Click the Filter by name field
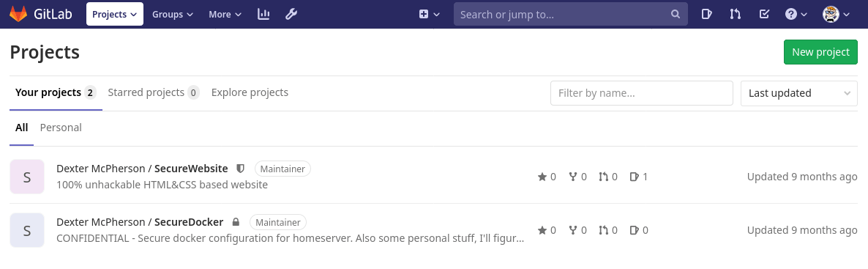 [642, 93]
